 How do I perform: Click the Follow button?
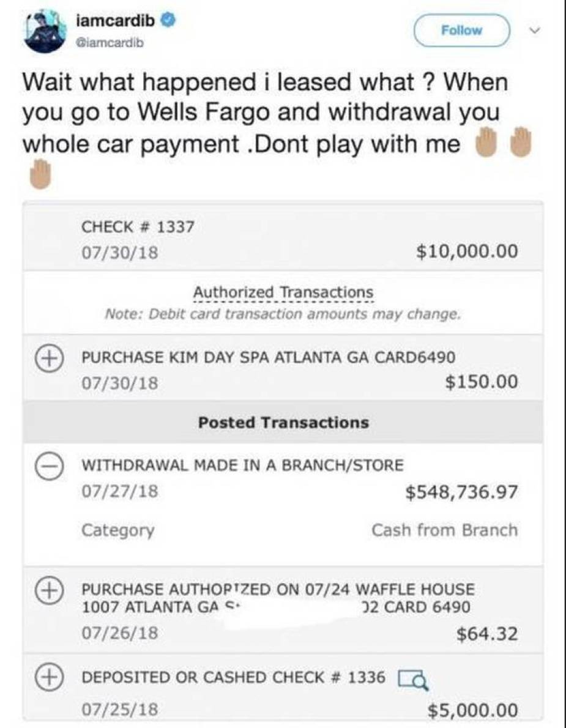tap(462, 30)
